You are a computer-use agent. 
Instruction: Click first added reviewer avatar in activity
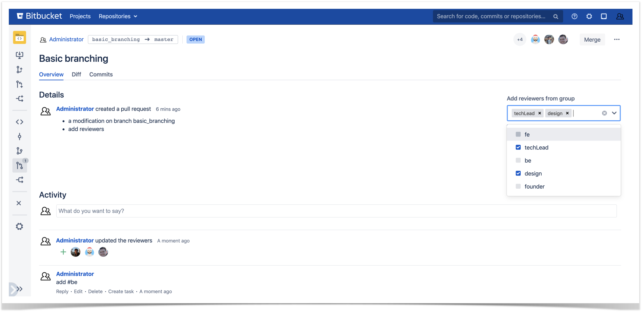tap(76, 252)
